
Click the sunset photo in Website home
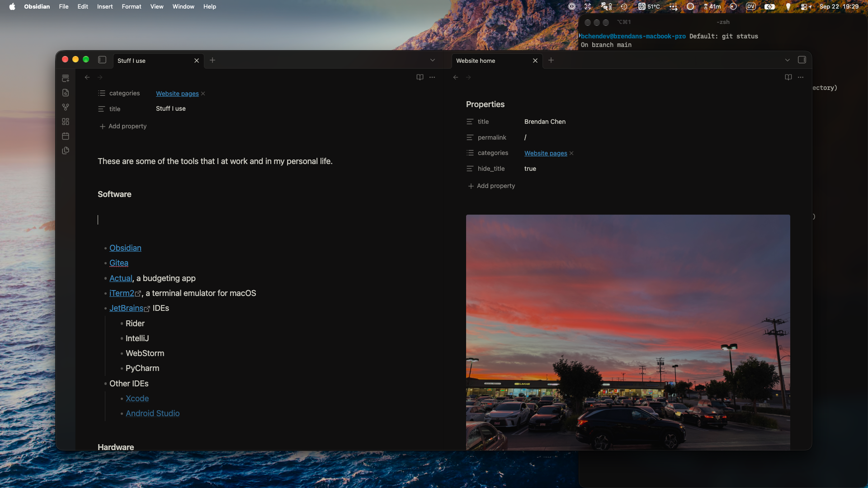628,332
